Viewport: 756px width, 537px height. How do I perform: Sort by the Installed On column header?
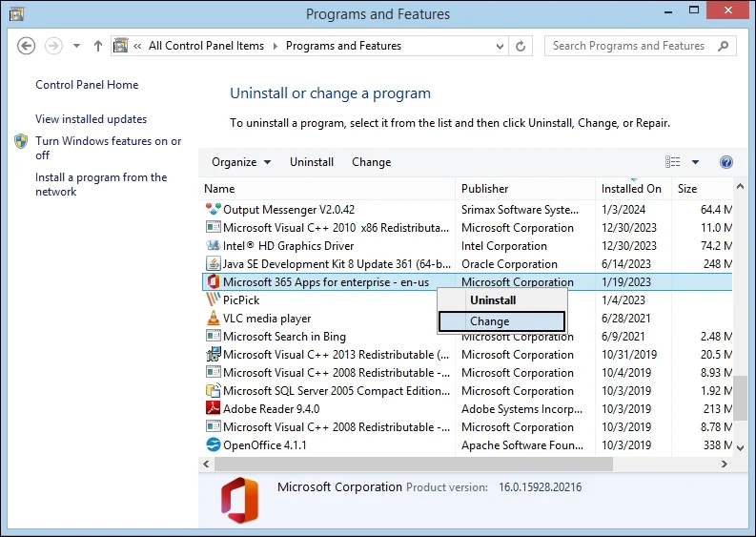[633, 189]
